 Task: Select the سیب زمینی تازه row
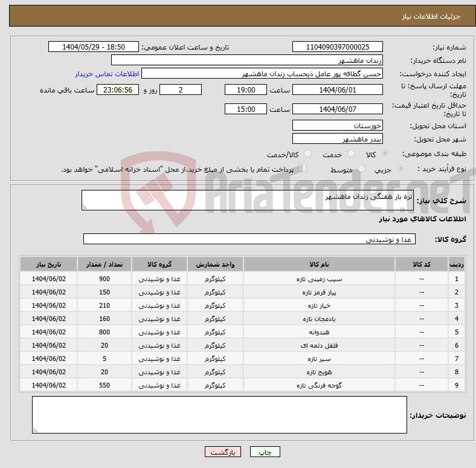(242, 279)
